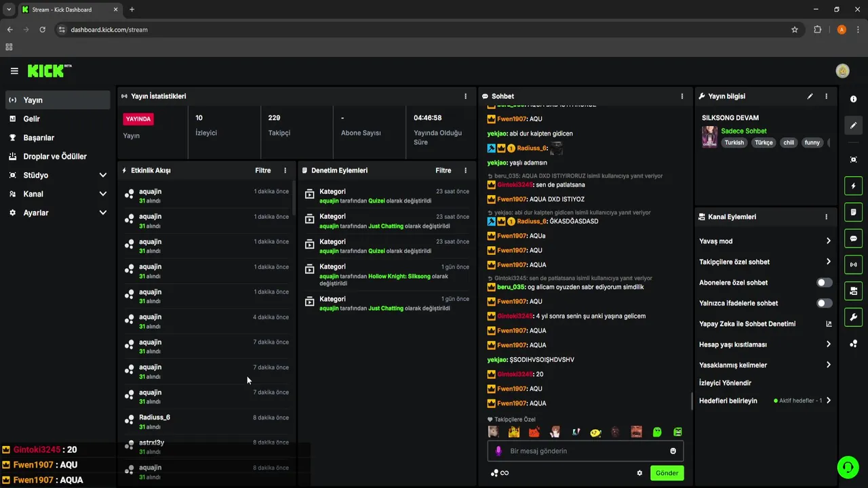Click the Sadece Sohbet category link

point(743,131)
